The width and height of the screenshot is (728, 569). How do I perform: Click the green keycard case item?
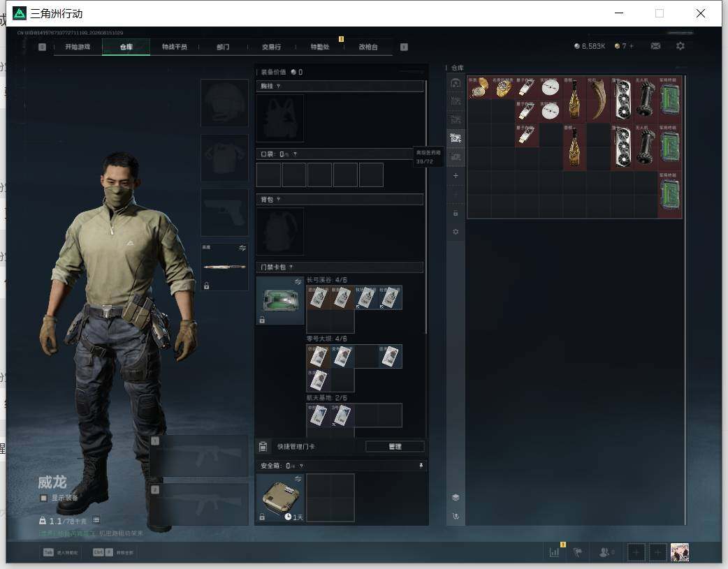point(280,300)
